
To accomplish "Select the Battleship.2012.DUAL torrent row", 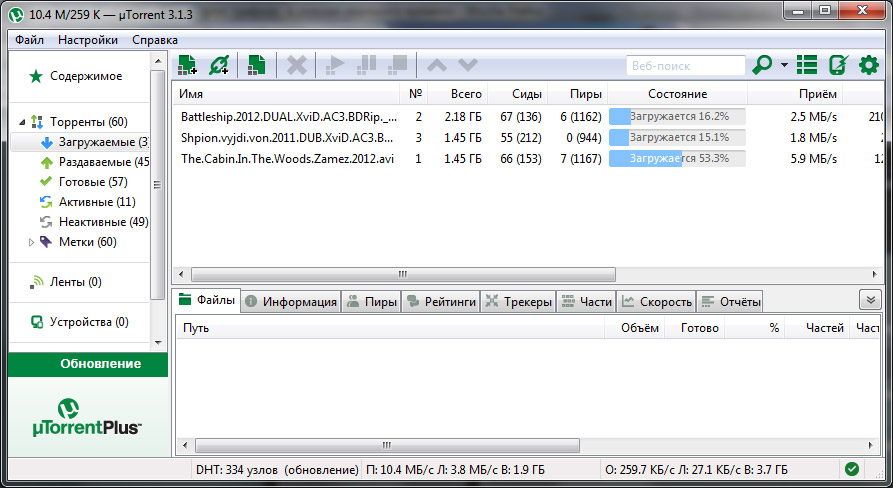I will tap(527, 117).
